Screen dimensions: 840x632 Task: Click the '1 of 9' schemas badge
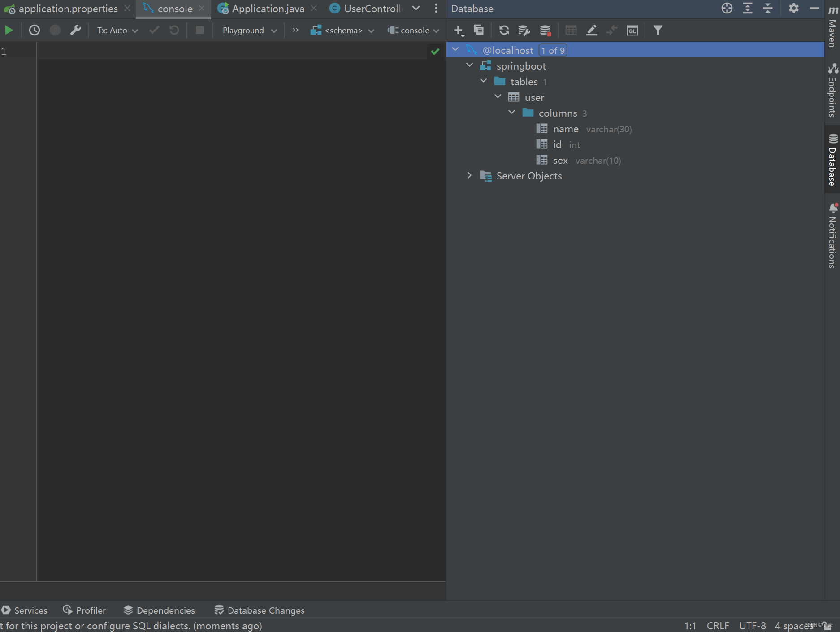click(553, 50)
